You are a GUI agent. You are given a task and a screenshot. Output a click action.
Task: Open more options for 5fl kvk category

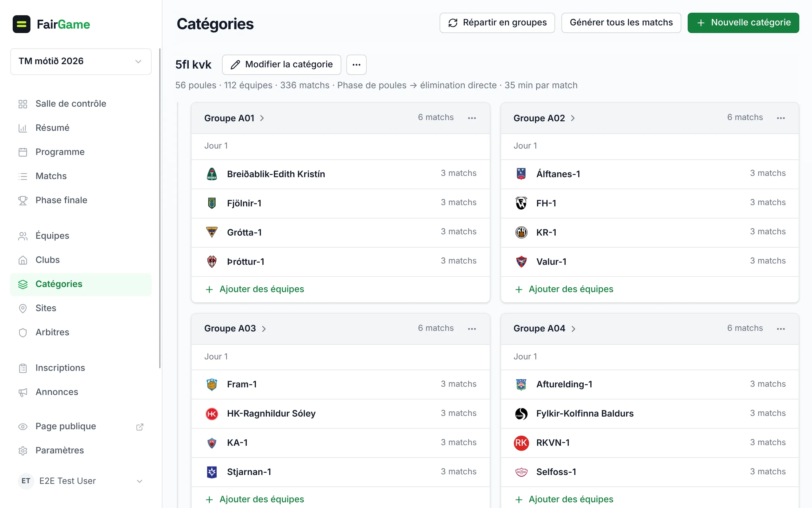(x=356, y=64)
